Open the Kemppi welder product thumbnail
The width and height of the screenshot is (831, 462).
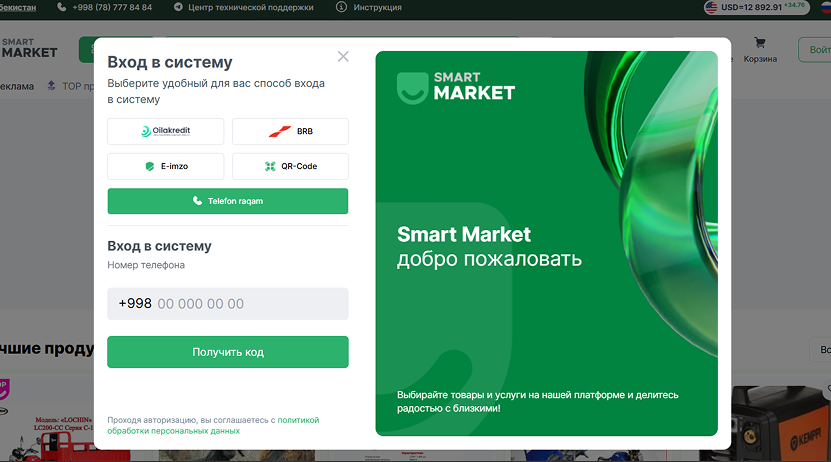[781, 423]
